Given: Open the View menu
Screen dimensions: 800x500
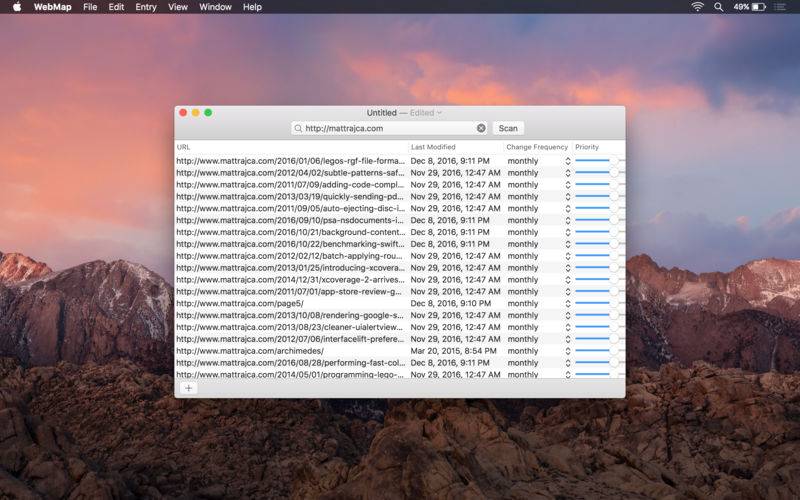Looking at the screenshot, I should coord(178,7).
